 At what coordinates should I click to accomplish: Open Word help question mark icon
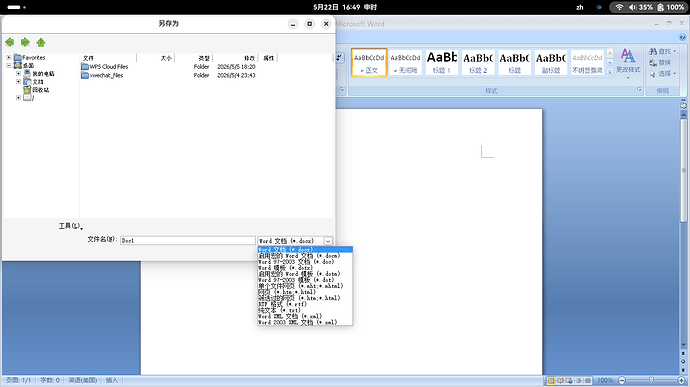[682, 37]
